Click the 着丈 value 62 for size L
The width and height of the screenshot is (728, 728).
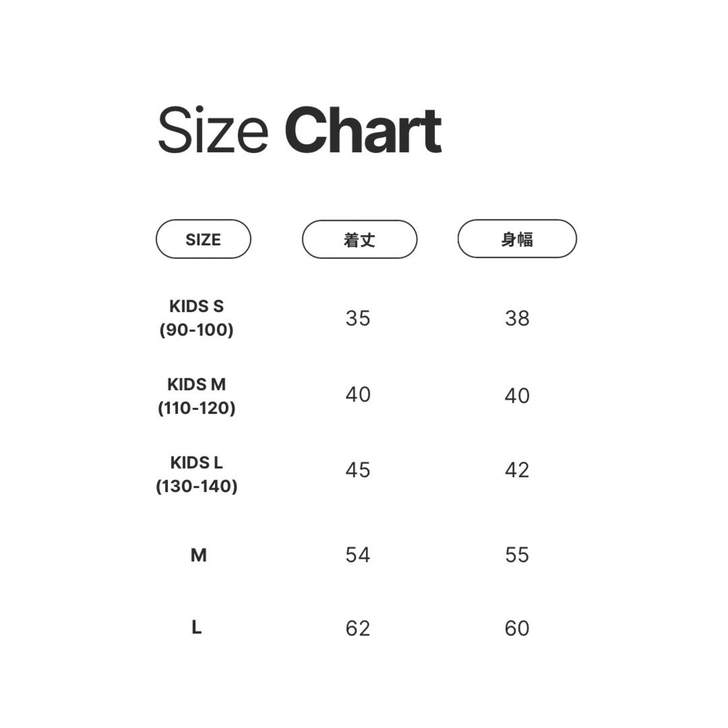[x=358, y=628]
